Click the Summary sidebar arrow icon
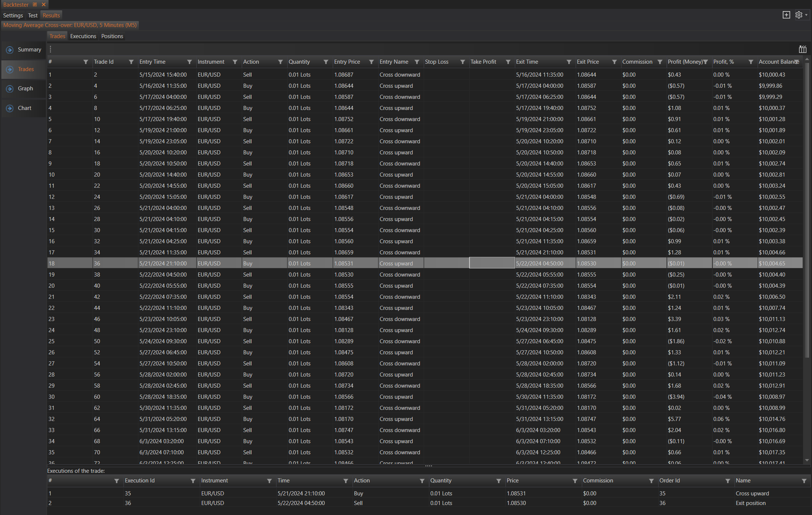 point(10,50)
